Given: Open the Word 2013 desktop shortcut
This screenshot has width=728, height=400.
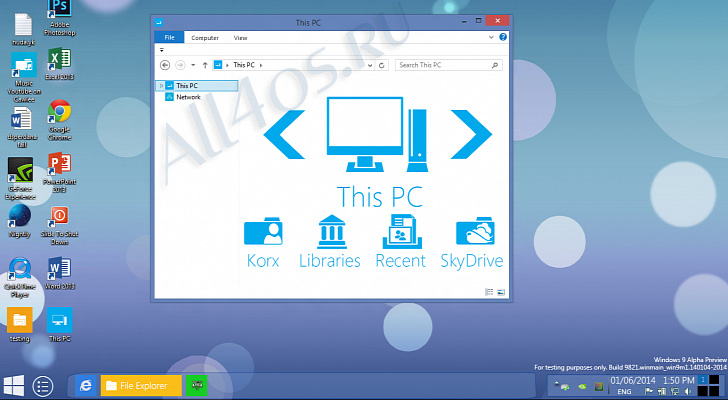Looking at the screenshot, I should click(59, 274).
